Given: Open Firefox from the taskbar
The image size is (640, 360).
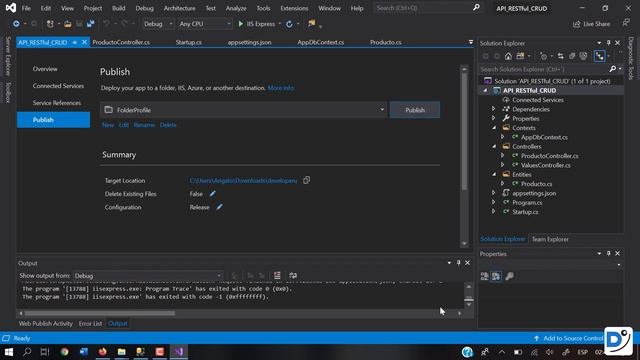Looking at the screenshot, I should [102, 352].
